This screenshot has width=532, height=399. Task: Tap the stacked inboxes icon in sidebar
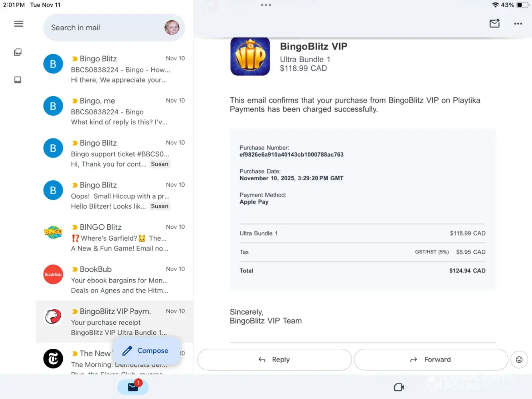[18, 52]
